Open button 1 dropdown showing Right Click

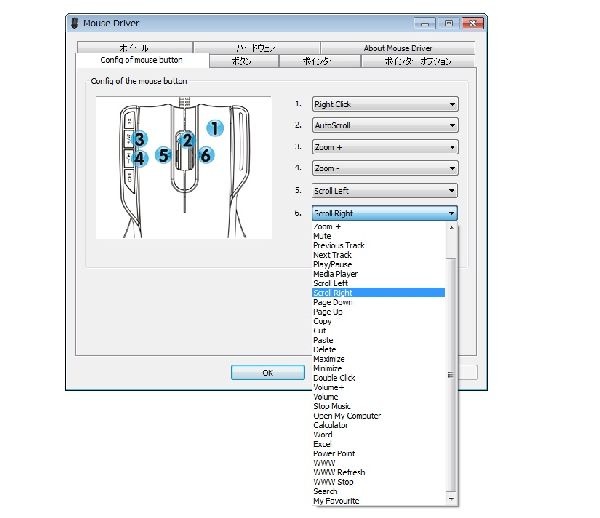pyautogui.click(x=385, y=104)
